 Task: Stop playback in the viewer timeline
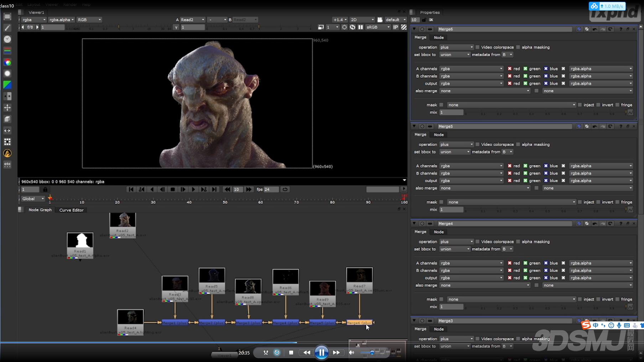click(x=173, y=189)
